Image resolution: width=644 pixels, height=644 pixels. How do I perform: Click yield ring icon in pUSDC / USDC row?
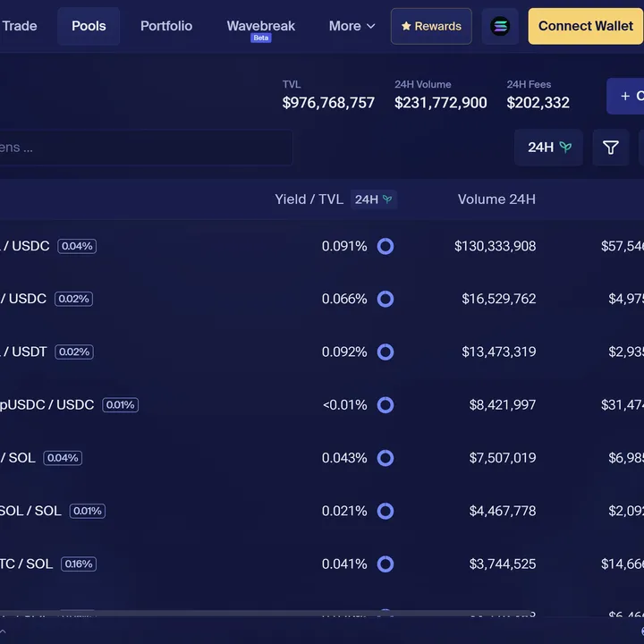[x=386, y=405]
